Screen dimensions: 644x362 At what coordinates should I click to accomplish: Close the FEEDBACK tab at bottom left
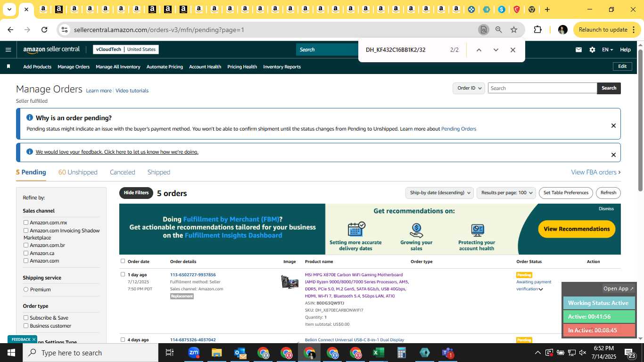tap(34, 339)
